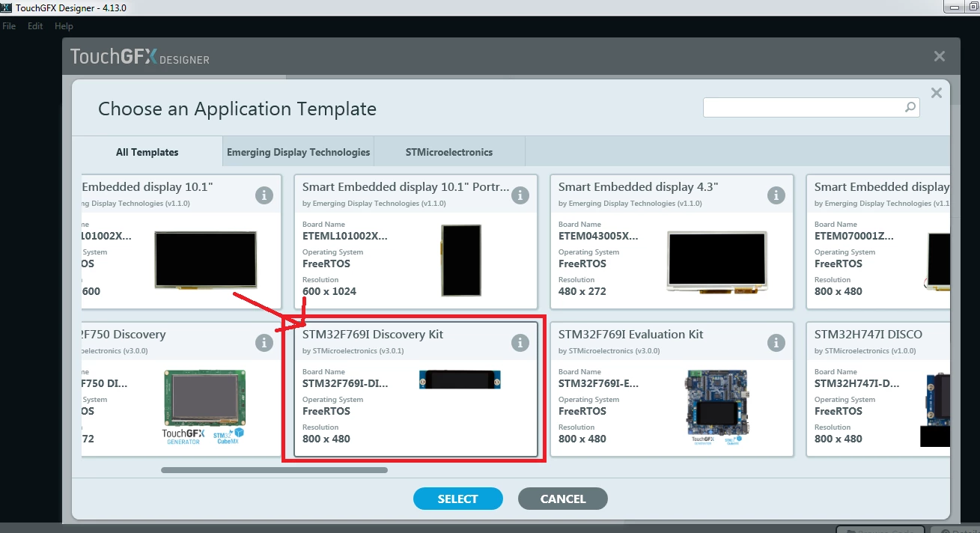Click board name ETEM070001Z
The image size is (980, 533).
click(x=853, y=236)
